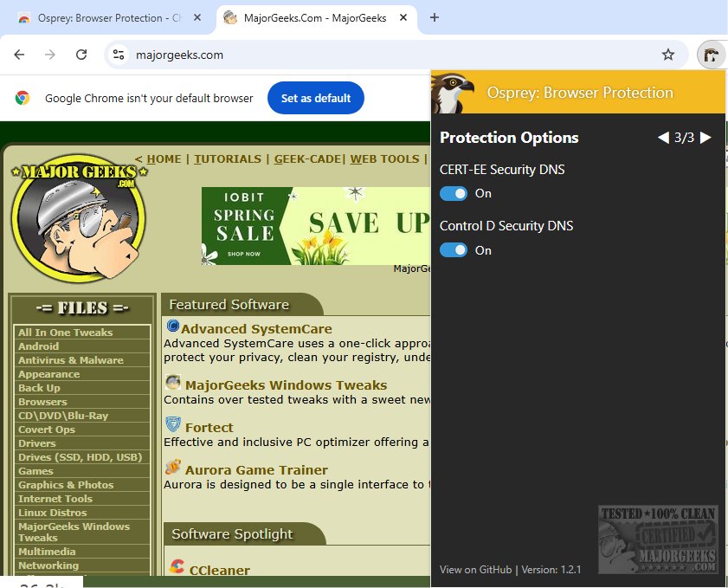This screenshot has height=588, width=728.
Task: Open Internet Tools category
Action: (x=55, y=499)
